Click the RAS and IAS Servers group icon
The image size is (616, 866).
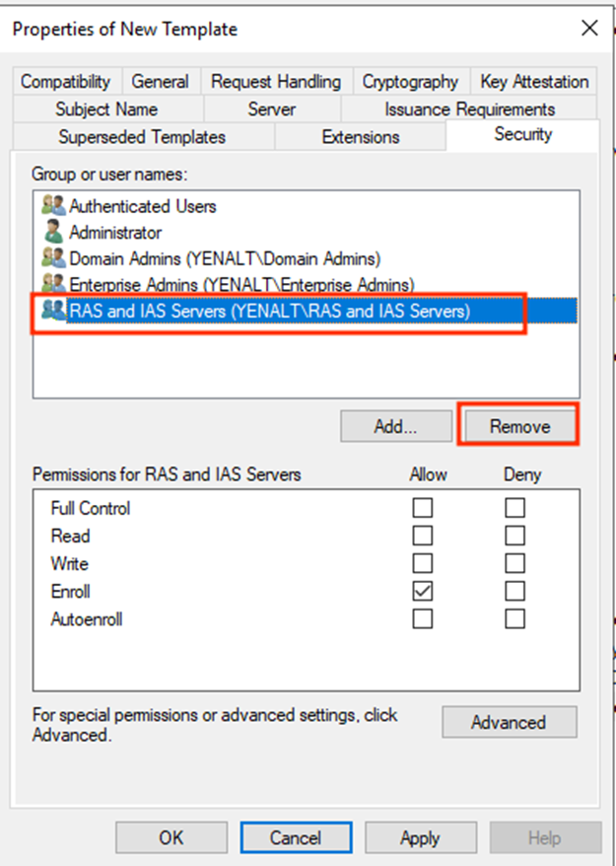coord(53,310)
